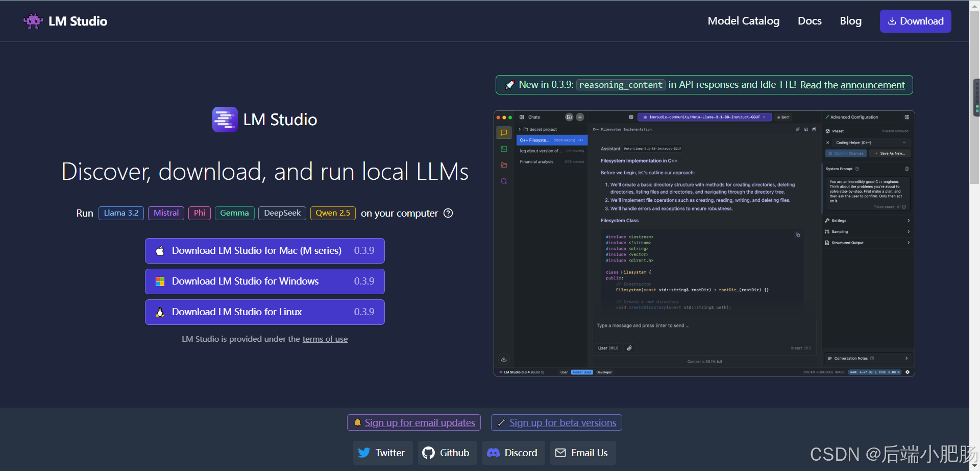Image resolution: width=980 pixels, height=471 pixels.
Task: Click the bell icon for email updates
Action: coord(357,422)
